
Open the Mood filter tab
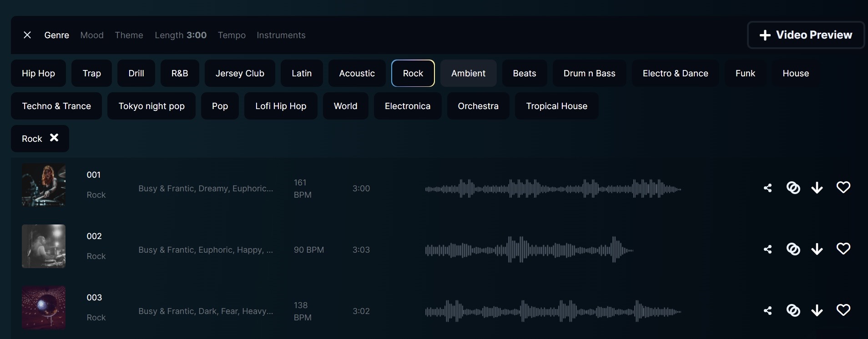92,35
